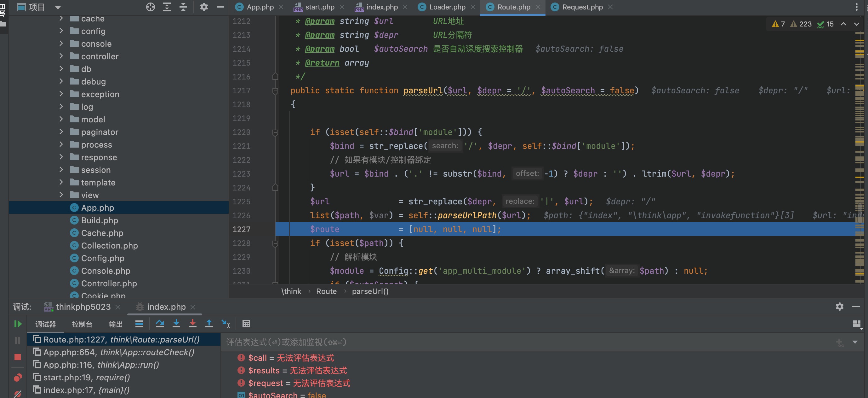Viewport: 868px width, 398px height.
Task: Open the debug panel settings gear
Action: (x=839, y=307)
